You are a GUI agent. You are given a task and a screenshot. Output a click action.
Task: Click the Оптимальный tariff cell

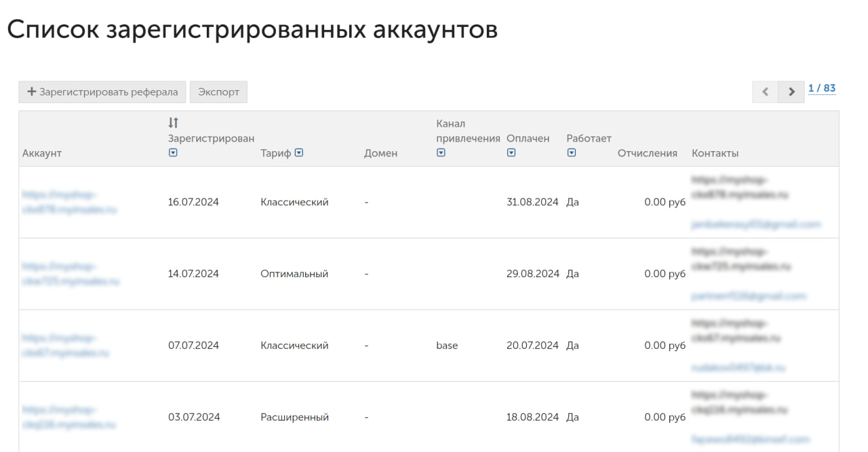(x=294, y=274)
